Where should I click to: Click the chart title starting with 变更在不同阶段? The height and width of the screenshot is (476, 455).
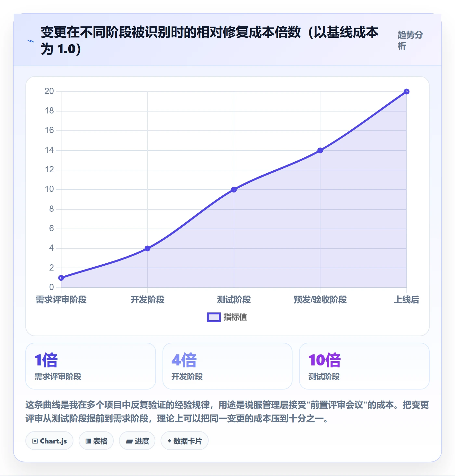[210, 40]
